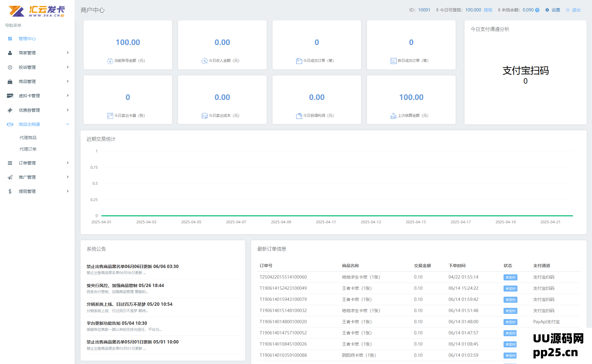Open the 受央行风控 announcement
Image resolution: width=592 pixels, height=364 pixels.
(x=125, y=286)
